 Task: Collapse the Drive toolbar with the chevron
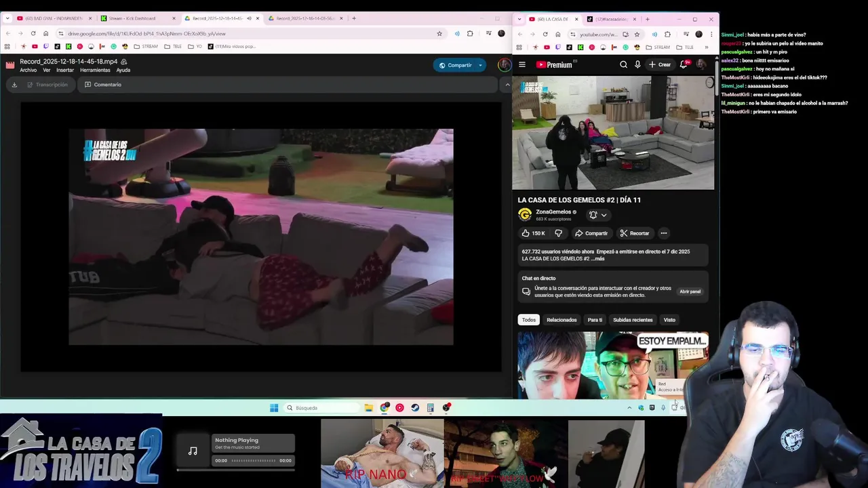coord(507,85)
